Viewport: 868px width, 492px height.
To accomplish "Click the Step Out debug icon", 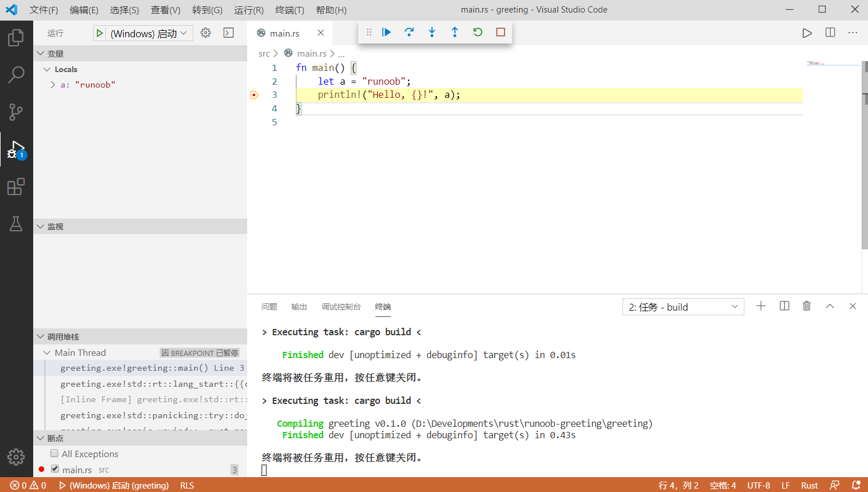I will click(x=455, y=32).
